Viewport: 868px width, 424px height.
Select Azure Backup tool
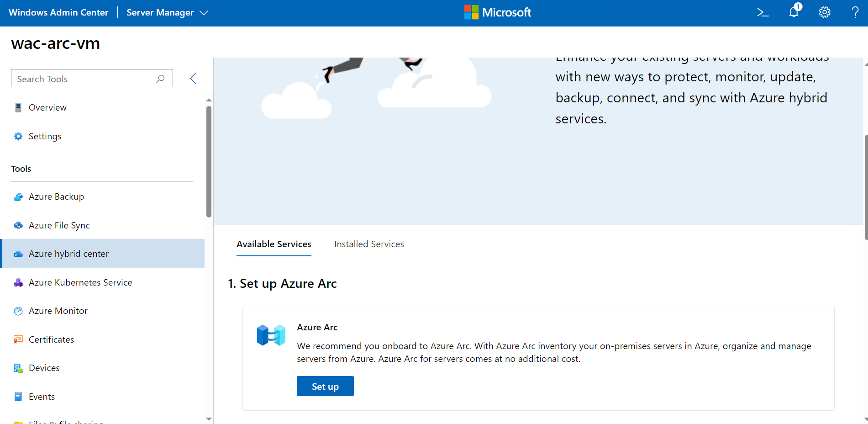[103, 196]
